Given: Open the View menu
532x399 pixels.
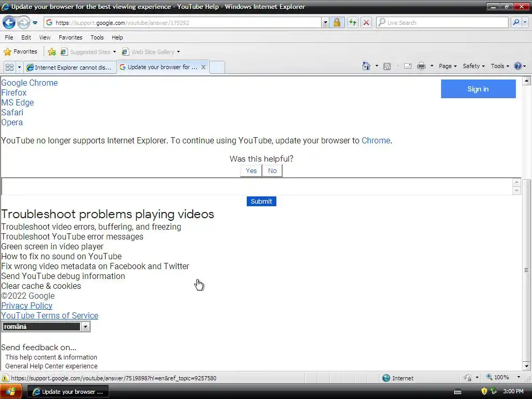Looking at the screenshot, I should click(45, 37).
